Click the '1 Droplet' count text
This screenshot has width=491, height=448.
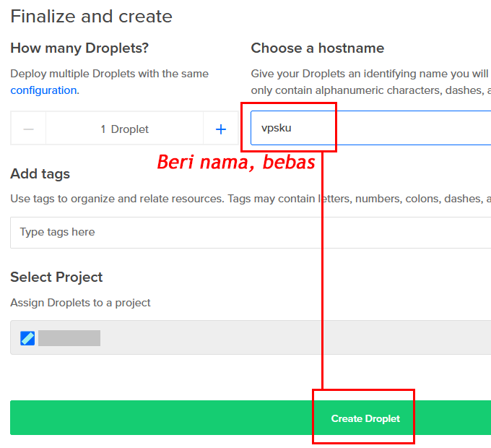coord(125,129)
